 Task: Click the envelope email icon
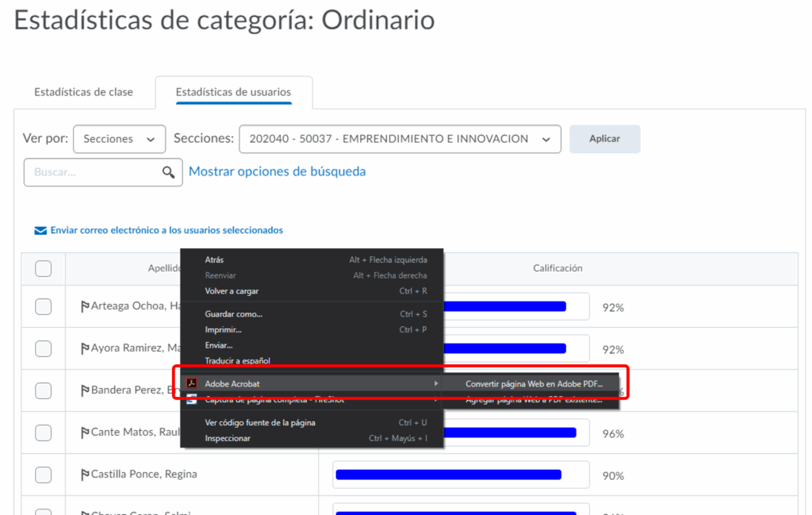(40, 231)
